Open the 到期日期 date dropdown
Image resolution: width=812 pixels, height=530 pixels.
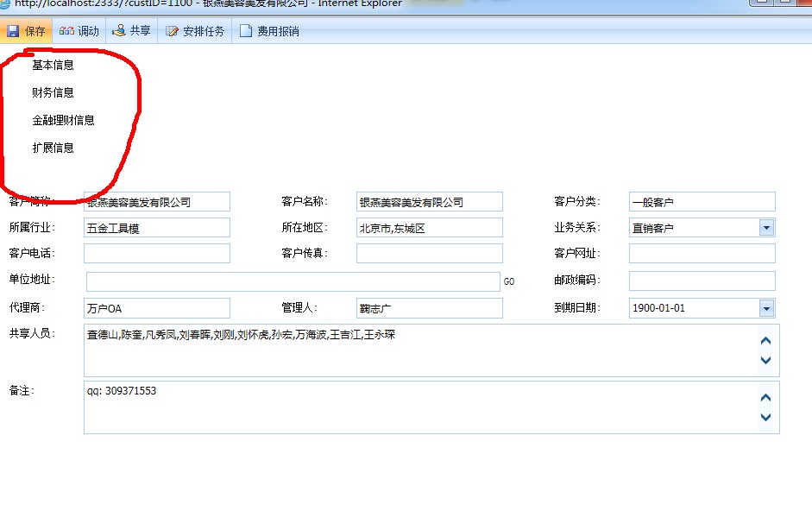click(765, 307)
